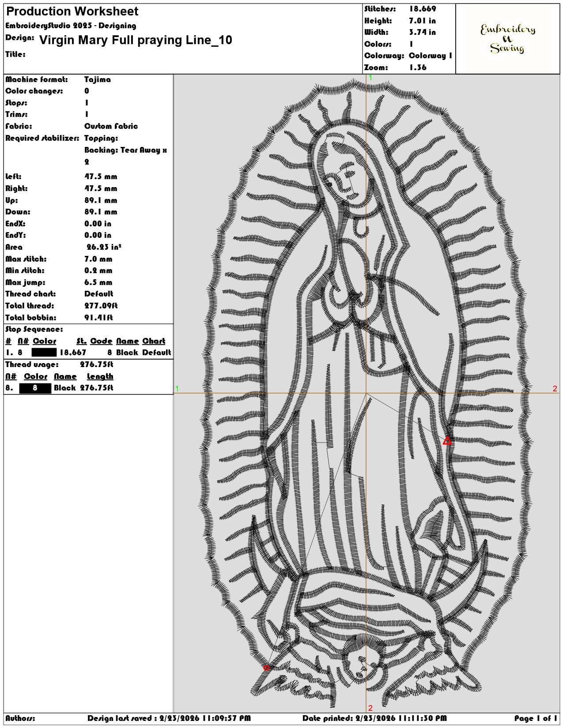The height and width of the screenshot is (728, 563).
Task: Select the Height value 7.01 in
Action: point(423,21)
